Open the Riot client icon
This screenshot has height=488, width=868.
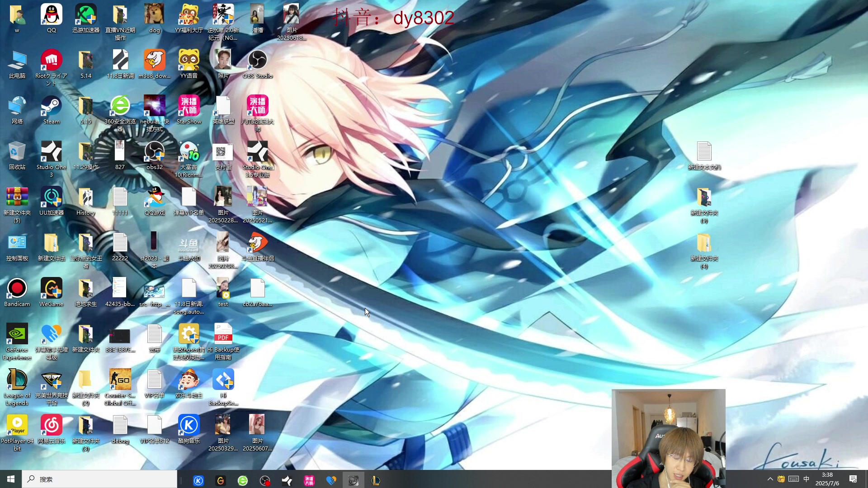52,60
